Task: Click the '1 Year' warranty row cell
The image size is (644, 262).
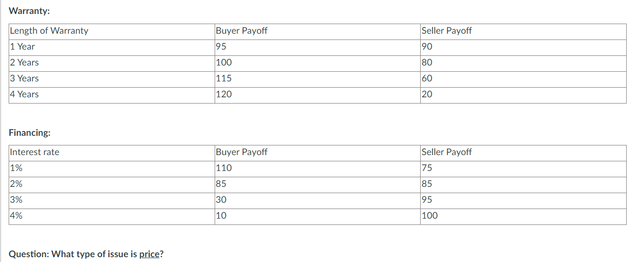Action: point(23,47)
